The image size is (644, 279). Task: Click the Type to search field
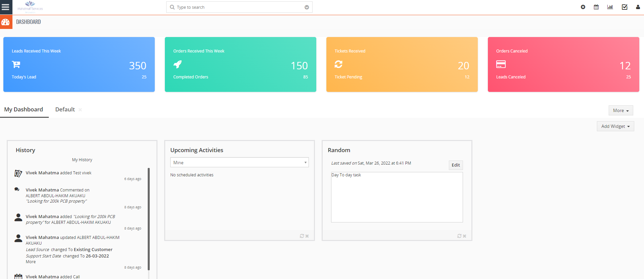[236, 7]
